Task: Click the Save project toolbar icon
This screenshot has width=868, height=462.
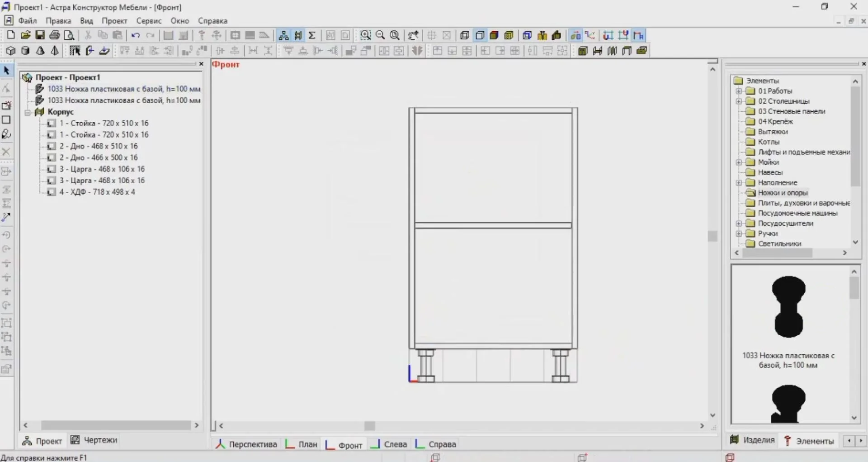Action: coord(40,35)
